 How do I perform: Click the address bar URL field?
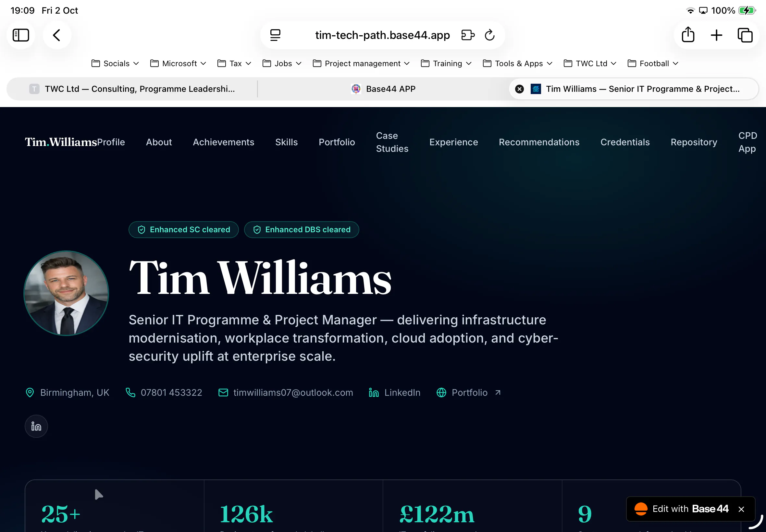(382, 35)
